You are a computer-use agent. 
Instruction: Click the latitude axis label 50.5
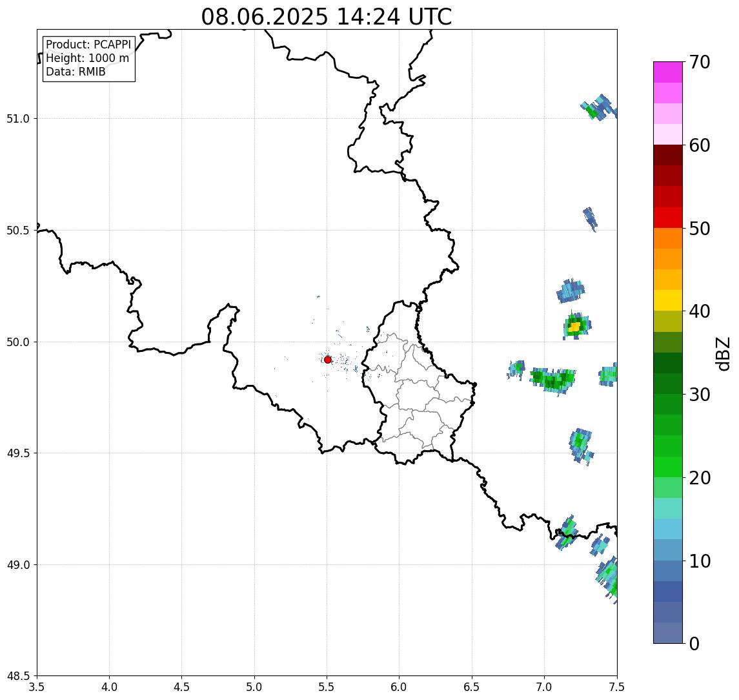pos(18,231)
